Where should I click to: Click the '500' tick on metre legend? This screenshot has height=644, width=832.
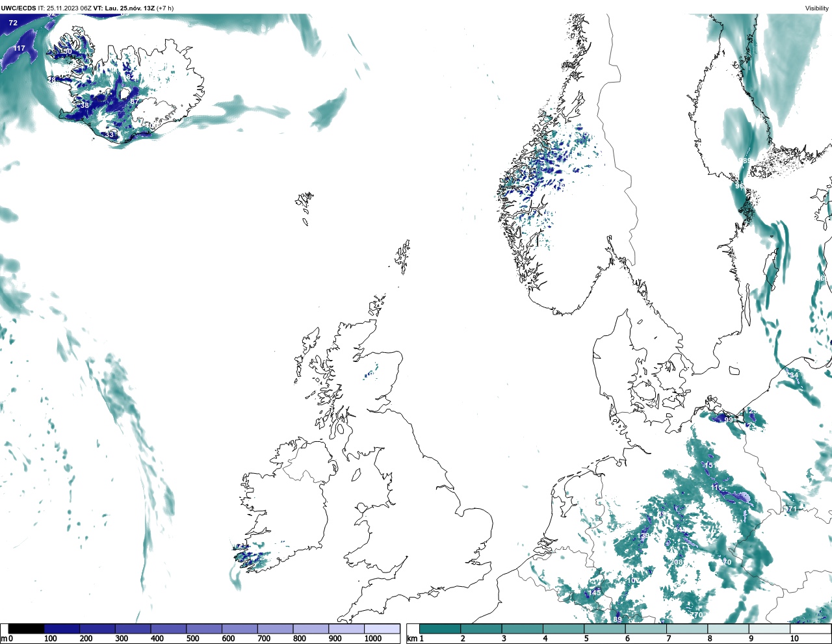[x=192, y=639]
